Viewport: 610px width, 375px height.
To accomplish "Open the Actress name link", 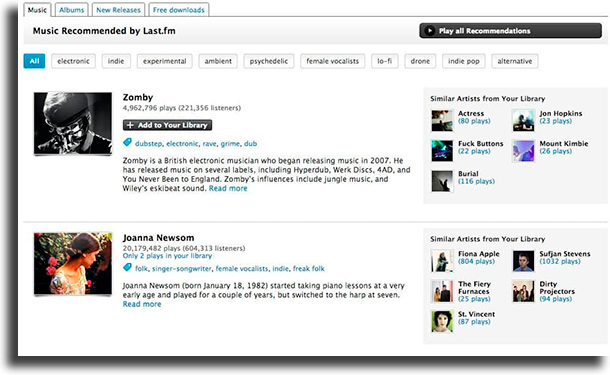I will [471, 113].
